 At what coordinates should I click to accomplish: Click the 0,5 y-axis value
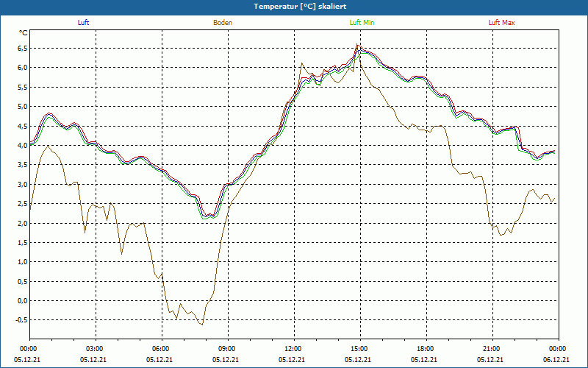tap(22, 281)
